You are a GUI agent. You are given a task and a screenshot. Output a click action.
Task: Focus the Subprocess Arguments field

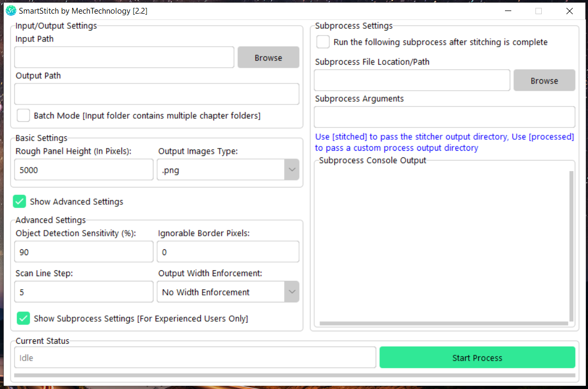445,117
